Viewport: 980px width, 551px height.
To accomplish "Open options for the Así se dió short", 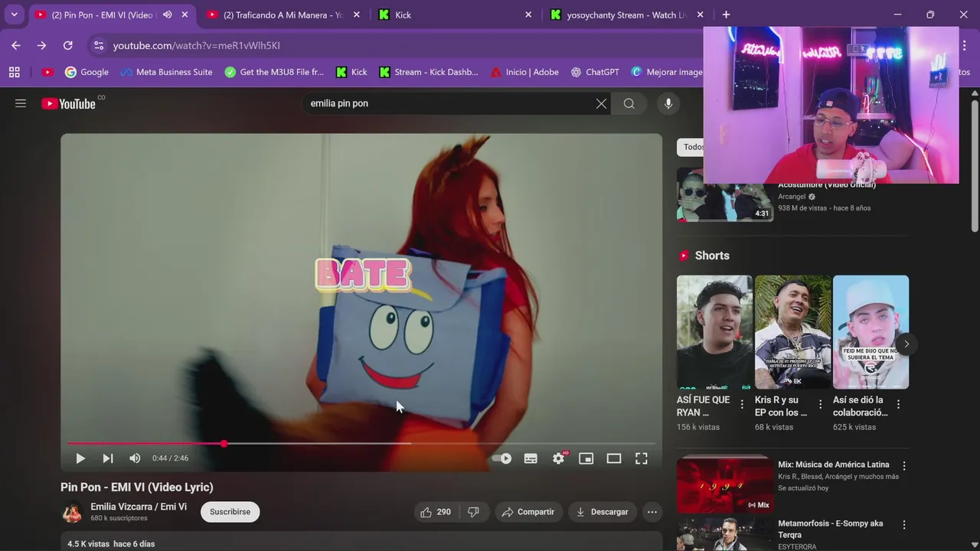I will pyautogui.click(x=898, y=404).
